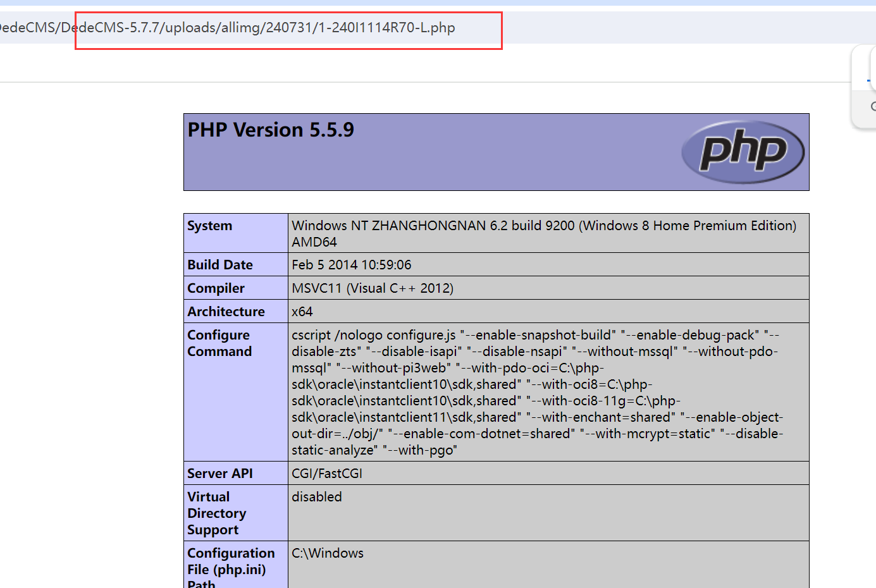Click the 'MSVC11 (Visual C++ 2012)' value
This screenshot has width=876, height=588.
(373, 288)
